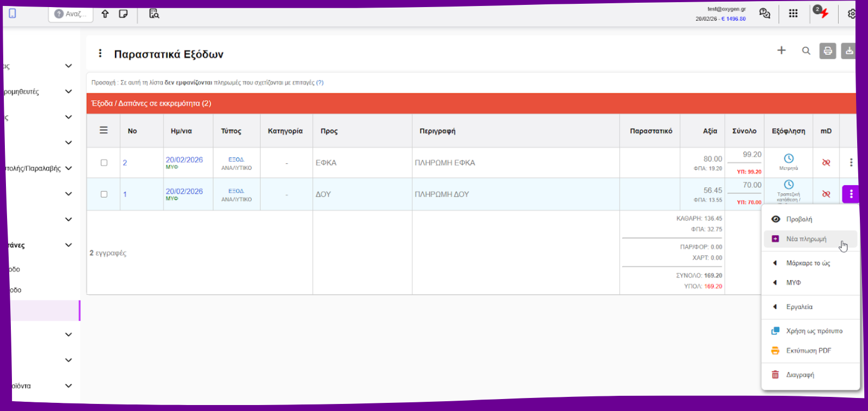This screenshot has width=868, height=411.
Task: Choose Νέα πληρωμή from the context menu
Action: pyautogui.click(x=810, y=239)
